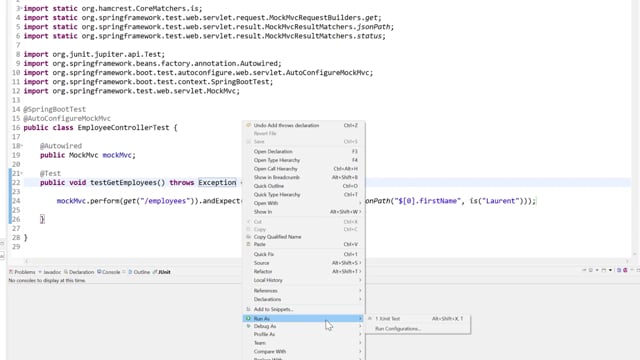Click the Debug As bug icon
This screenshot has width=640, height=360.
coord(248,326)
